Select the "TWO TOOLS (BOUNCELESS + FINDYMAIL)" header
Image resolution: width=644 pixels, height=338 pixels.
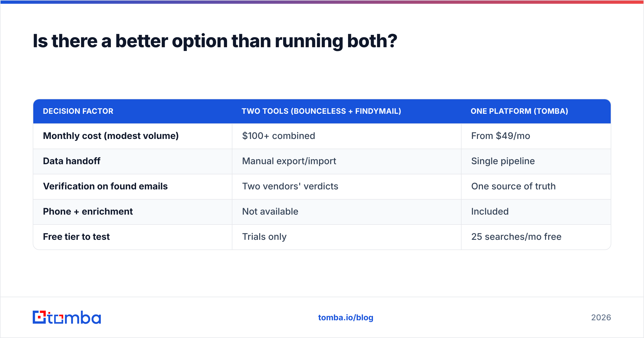[x=321, y=111]
